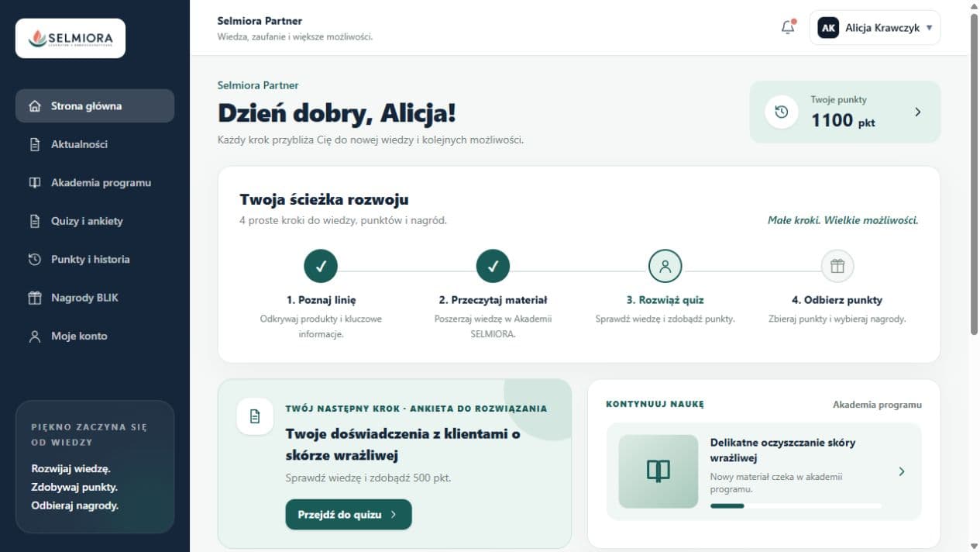Click the material progress bar

796,505
